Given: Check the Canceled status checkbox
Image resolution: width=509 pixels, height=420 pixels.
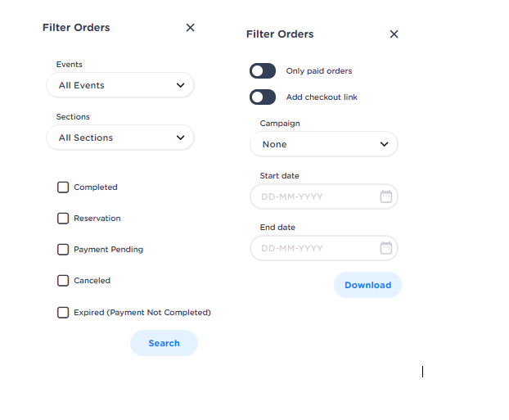Looking at the screenshot, I should (x=63, y=281).
